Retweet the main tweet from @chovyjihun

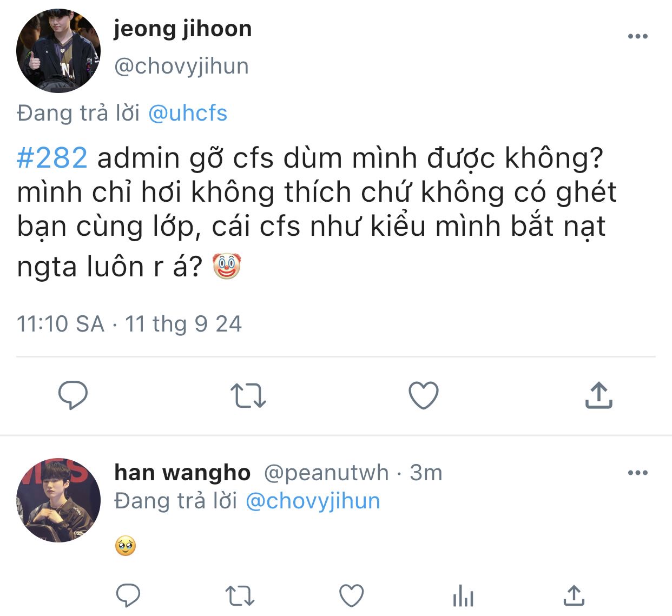tap(248, 395)
